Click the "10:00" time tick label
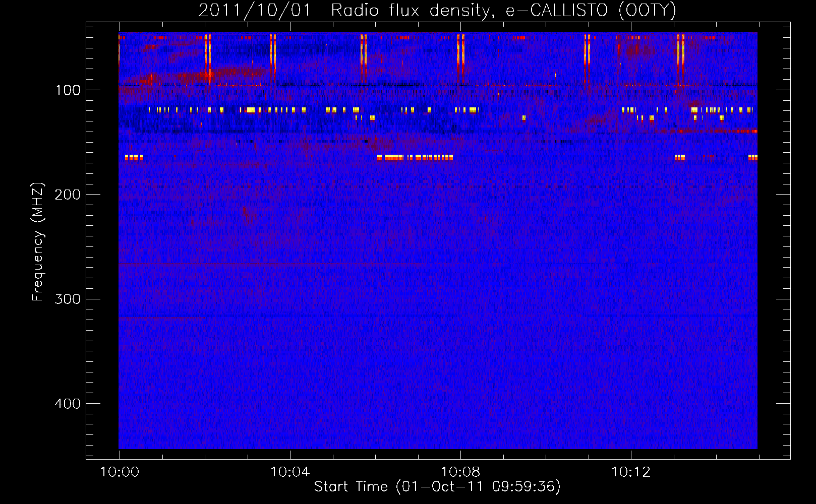The height and width of the screenshot is (504, 816). 120,472
